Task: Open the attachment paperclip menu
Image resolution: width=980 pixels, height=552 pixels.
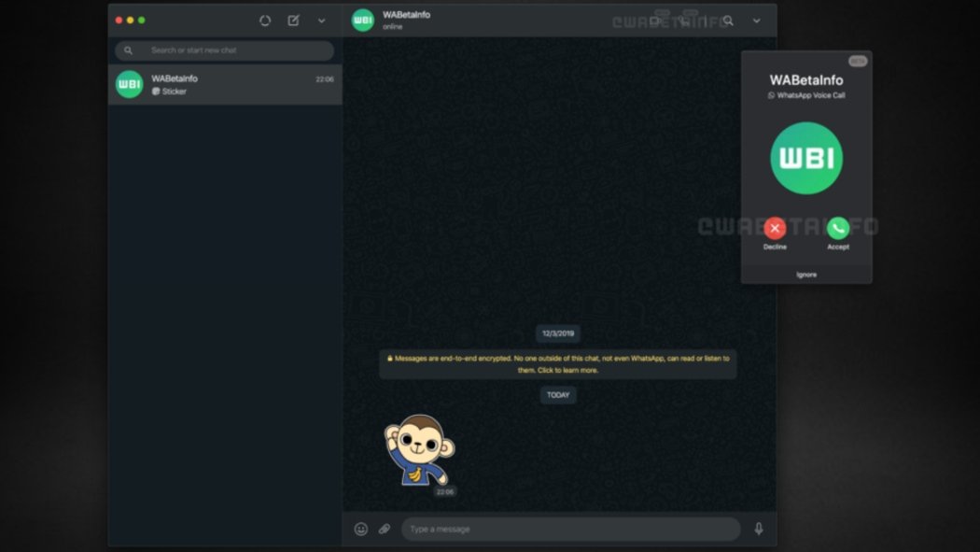Action: coord(385,529)
